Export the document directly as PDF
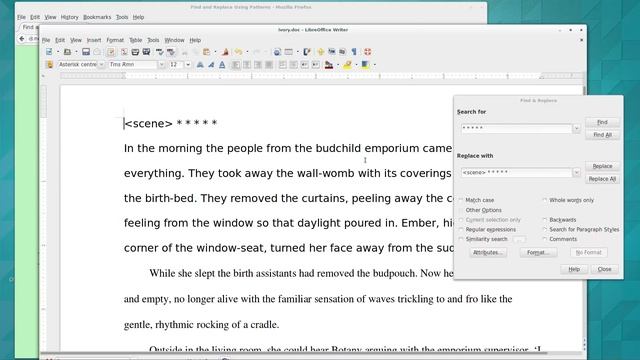This screenshot has width=640, height=360. point(124,52)
